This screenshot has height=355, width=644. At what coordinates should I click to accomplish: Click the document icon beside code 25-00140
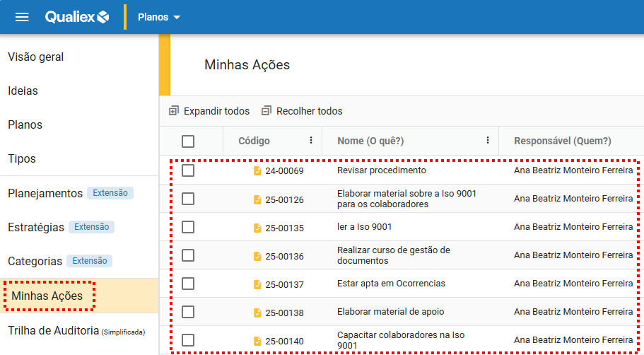[257, 341]
